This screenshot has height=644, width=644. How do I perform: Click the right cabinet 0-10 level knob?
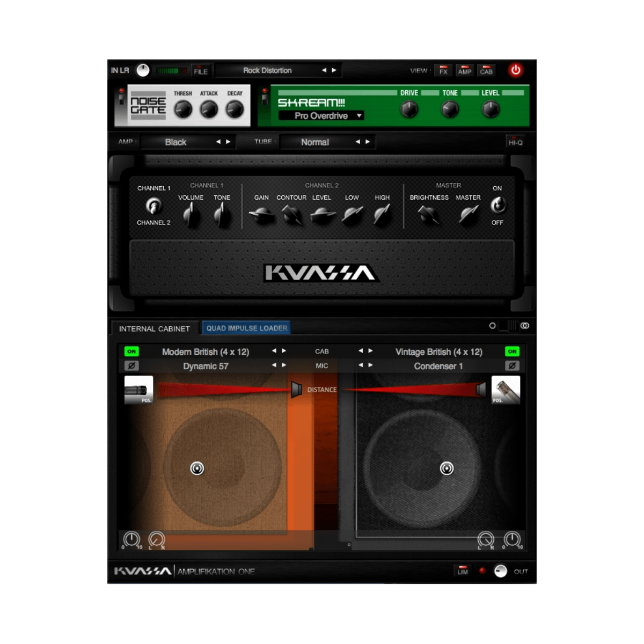point(512,539)
